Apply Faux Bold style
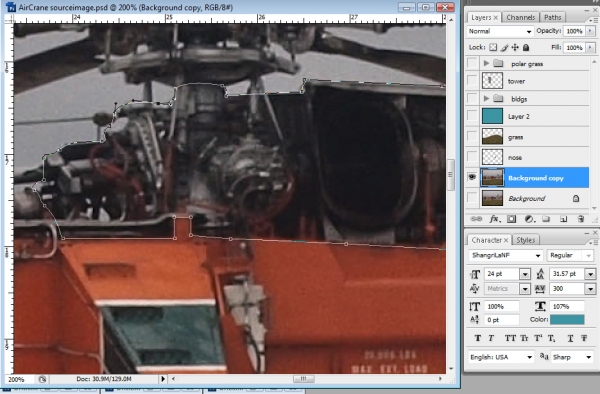The image size is (600, 394). pyautogui.click(x=478, y=338)
